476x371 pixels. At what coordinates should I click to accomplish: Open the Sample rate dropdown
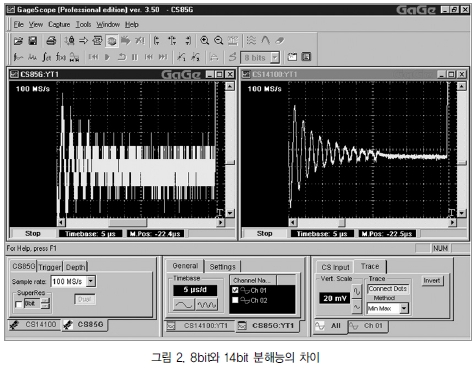click(91, 281)
